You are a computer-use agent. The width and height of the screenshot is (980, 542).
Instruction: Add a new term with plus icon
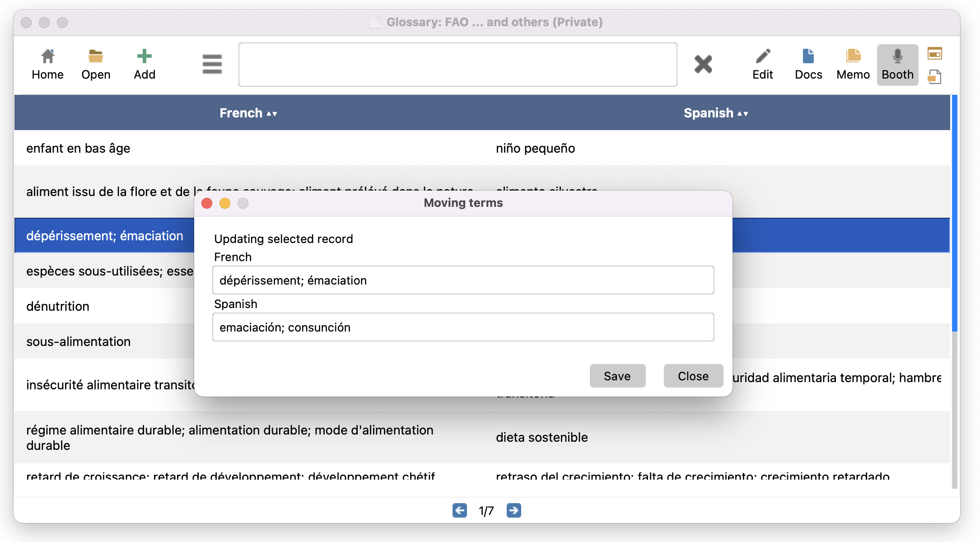[x=145, y=64]
